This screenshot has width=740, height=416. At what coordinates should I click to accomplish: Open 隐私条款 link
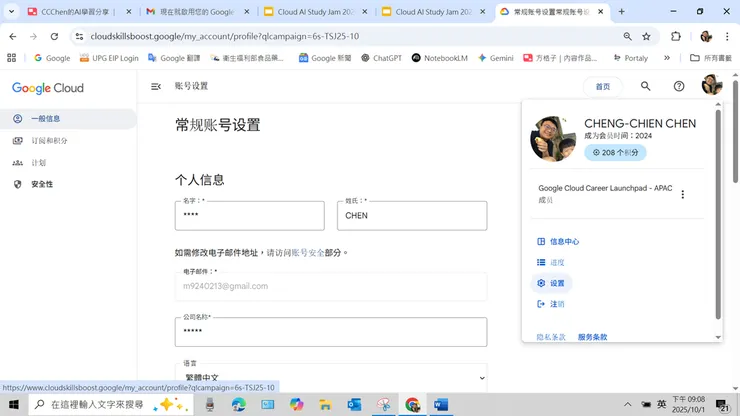(551, 337)
